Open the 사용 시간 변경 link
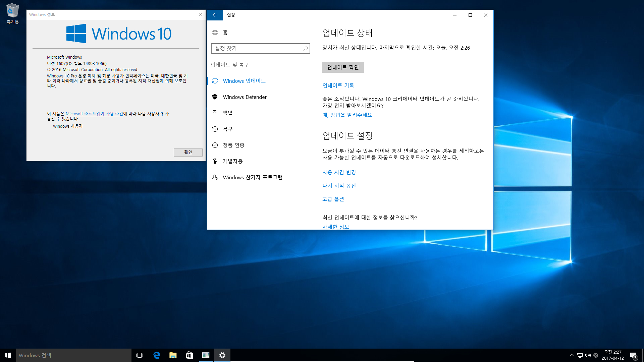 [339, 172]
